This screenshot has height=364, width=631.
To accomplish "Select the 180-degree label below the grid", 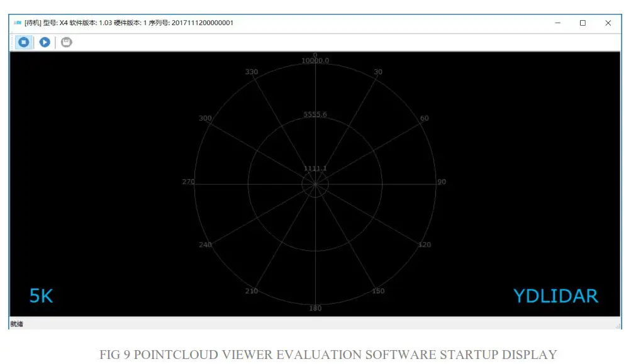I will [x=315, y=308].
